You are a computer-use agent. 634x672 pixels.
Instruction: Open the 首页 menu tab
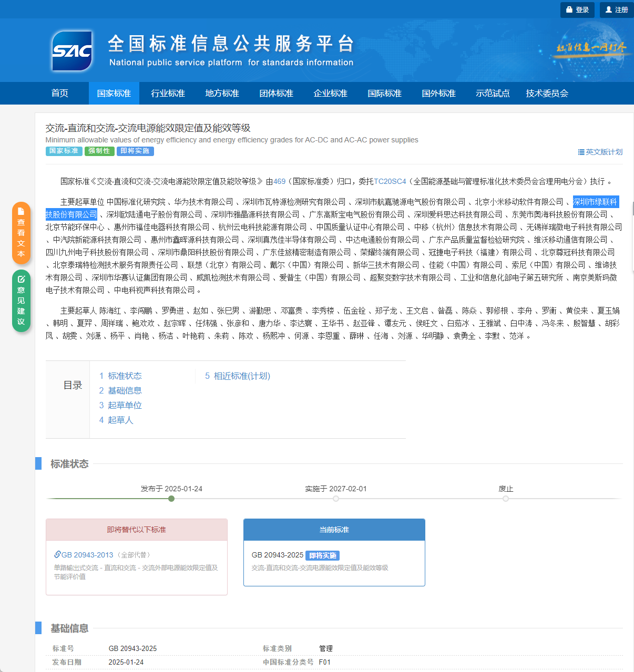click(60, 93)
